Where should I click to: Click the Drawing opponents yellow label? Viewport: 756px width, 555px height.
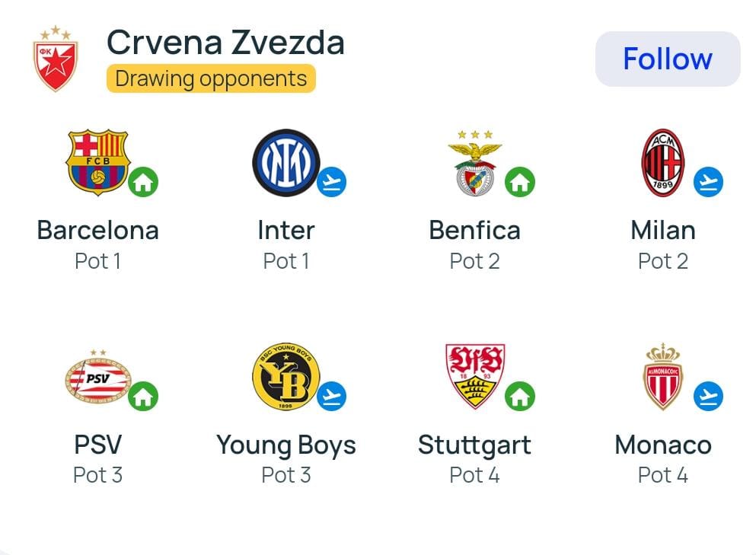tap(211, 78)
